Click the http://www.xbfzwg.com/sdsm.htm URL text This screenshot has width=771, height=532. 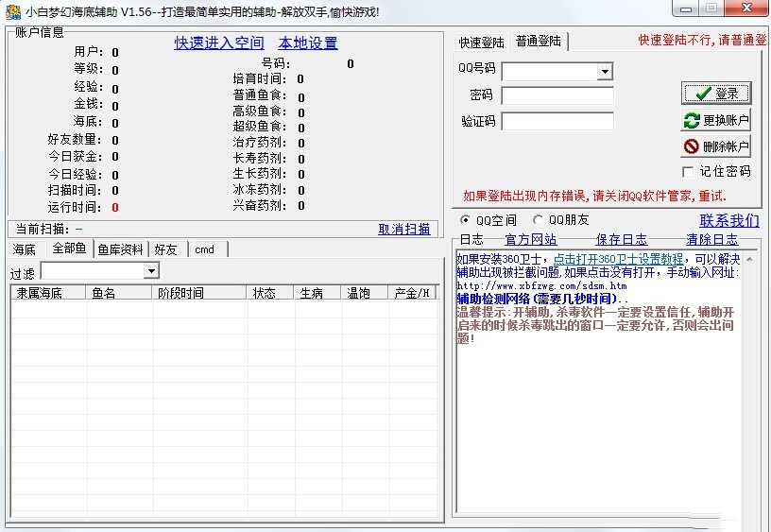coord(541,285)
